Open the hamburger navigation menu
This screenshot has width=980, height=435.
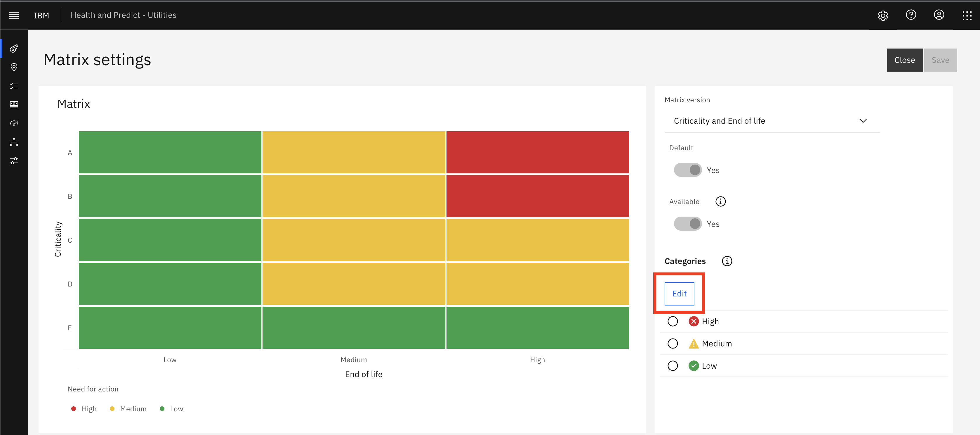tap(14, 15)
